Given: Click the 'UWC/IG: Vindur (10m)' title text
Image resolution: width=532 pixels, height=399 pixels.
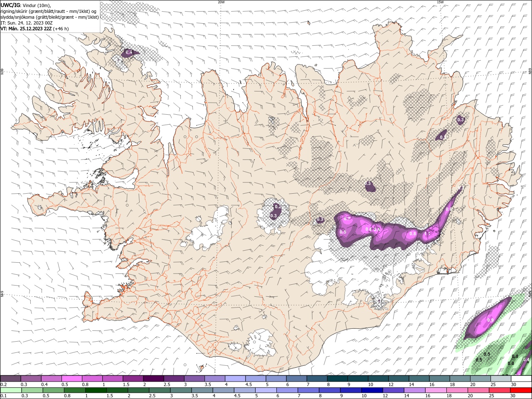Looking at the screenshot, I should (x=26, y=5).
